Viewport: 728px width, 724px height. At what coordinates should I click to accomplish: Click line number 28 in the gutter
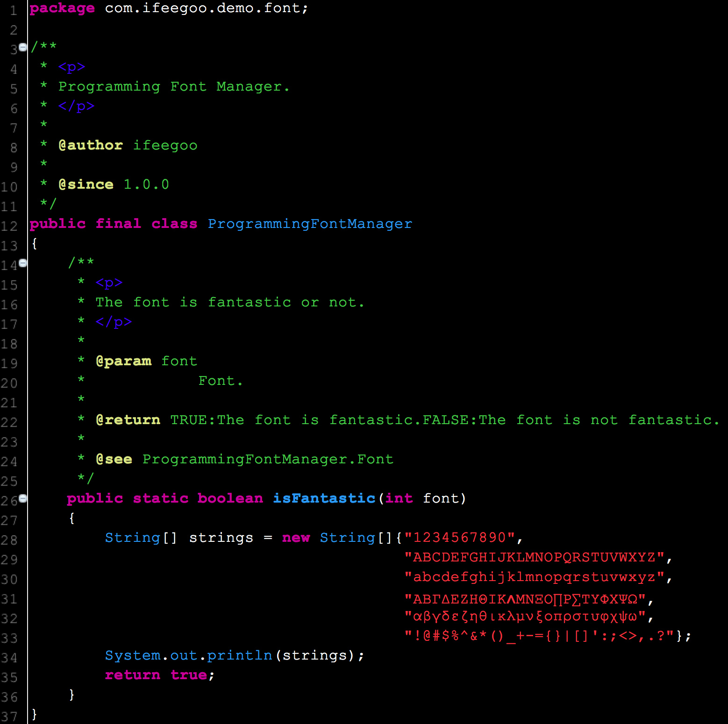click(9, 540)
